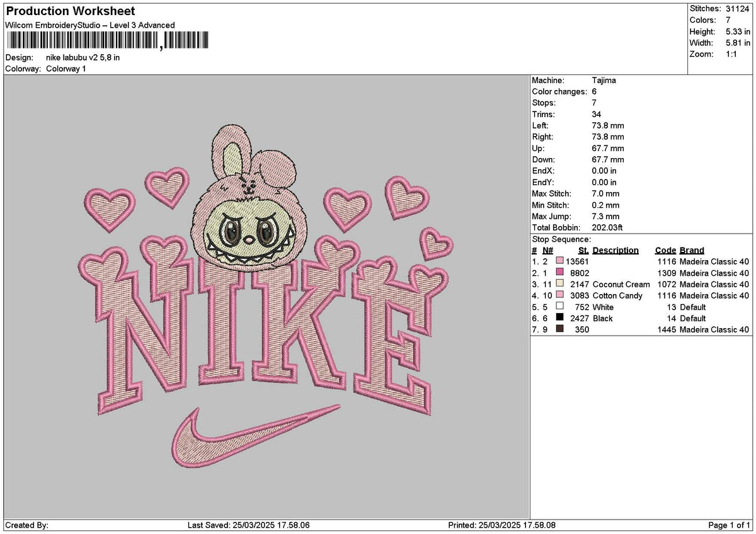Click code '1445' in the last row
This screenshot has width=756, height=534.
point(666,330)
